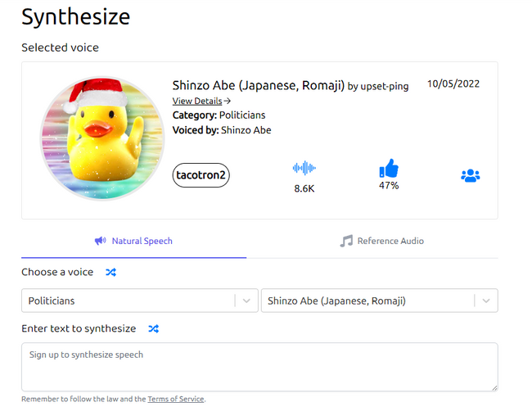Image resolution: width=532 pixels, height=407 pixels.
Task: Click the rubber duck avatar image
Action: (102, 138)
